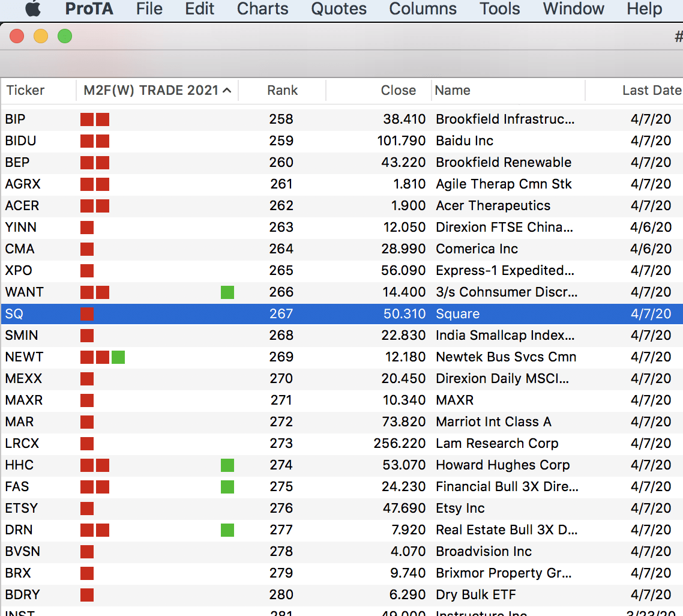Open the Tools menu
The width and height of the screenshot is (683, 616).
(499, 9)
